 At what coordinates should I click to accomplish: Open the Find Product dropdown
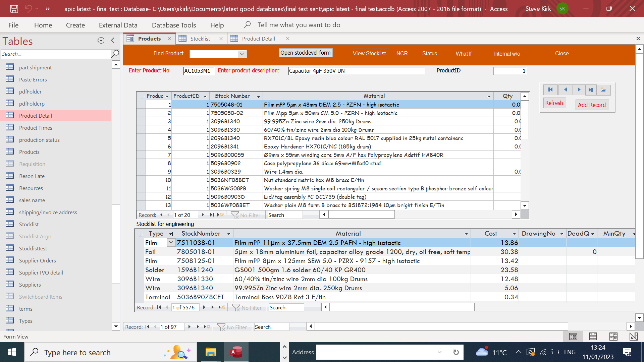pyautogui.click(x=242, y=54)
